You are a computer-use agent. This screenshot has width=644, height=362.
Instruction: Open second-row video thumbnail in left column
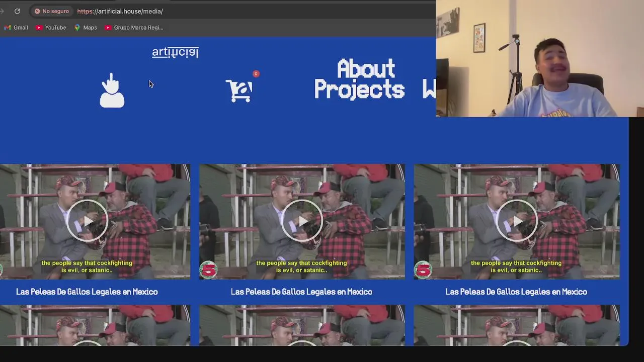point(95,325)
